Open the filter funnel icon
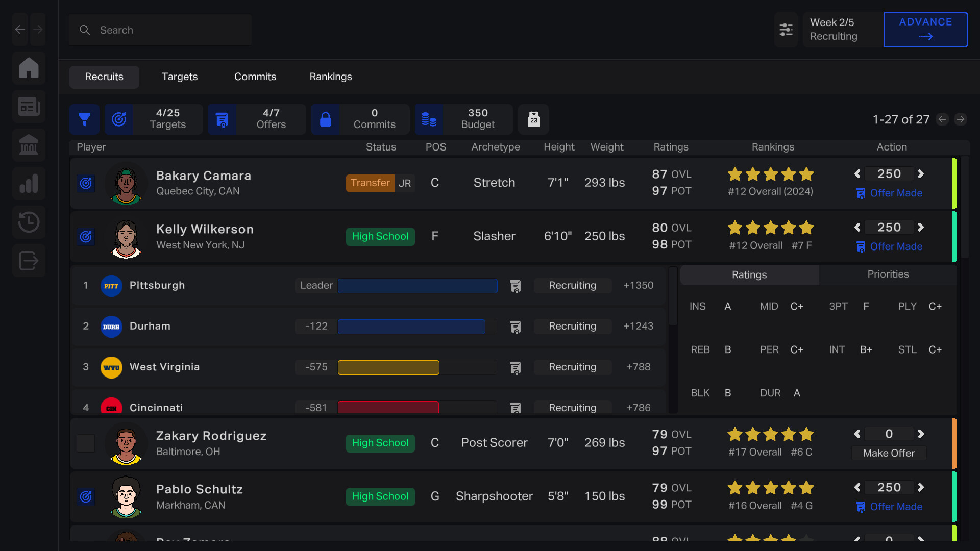 click(84, 119)
